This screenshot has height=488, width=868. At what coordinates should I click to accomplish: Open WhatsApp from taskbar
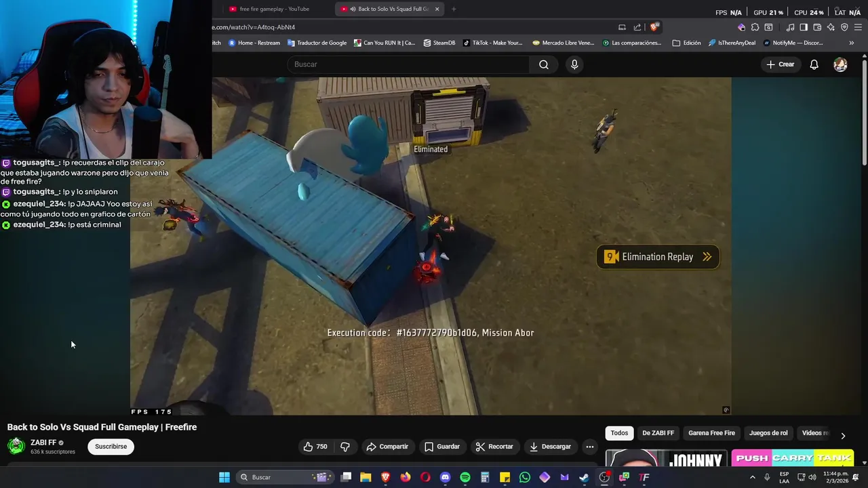click(525, 477)
